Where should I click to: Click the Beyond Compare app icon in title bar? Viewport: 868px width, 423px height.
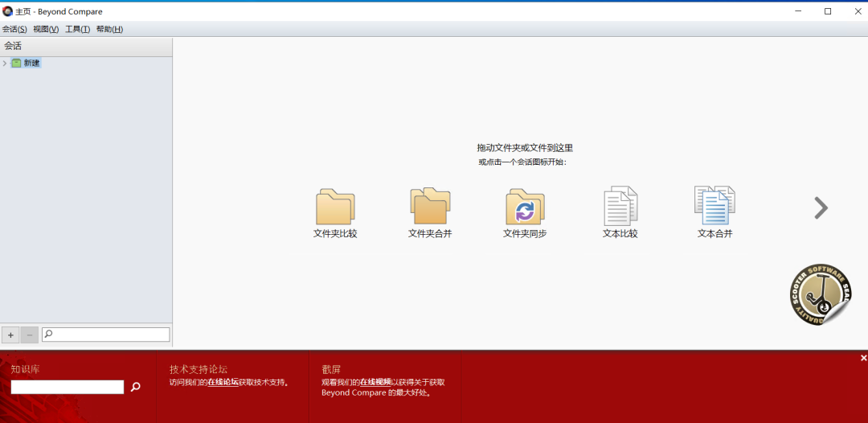tap(7, 11)
